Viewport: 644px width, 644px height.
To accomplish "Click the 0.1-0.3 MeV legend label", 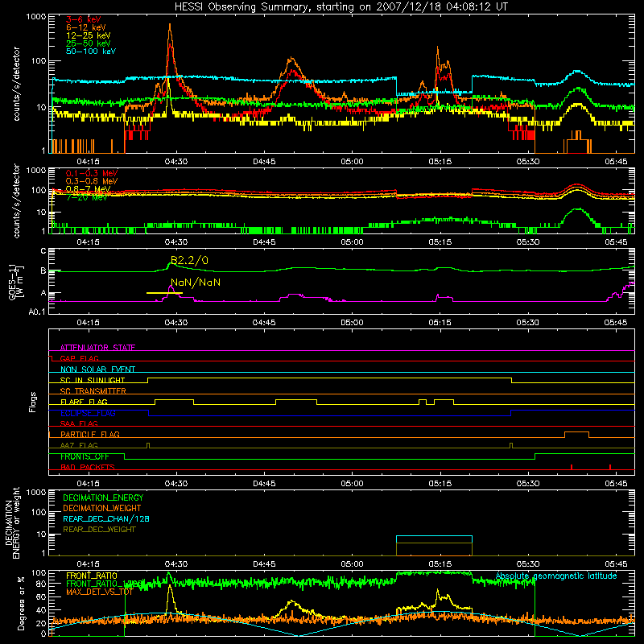I will tap(92, 173).
